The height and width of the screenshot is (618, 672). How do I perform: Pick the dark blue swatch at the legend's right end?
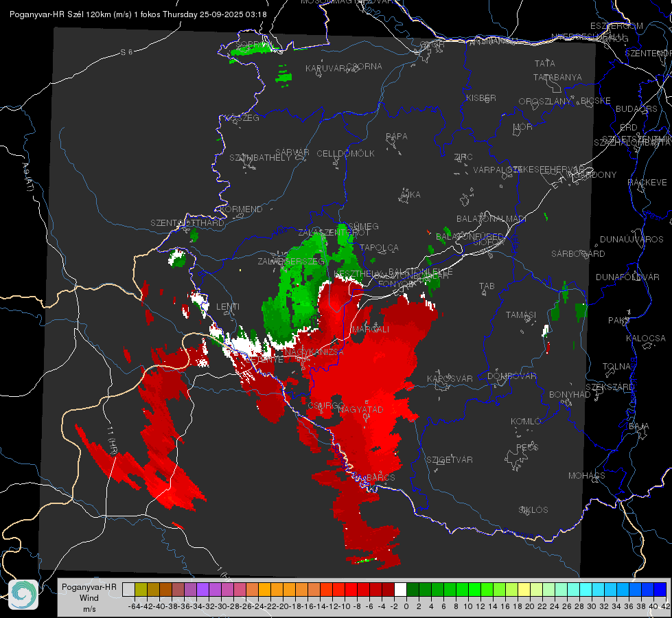click(x=660, y=589)
